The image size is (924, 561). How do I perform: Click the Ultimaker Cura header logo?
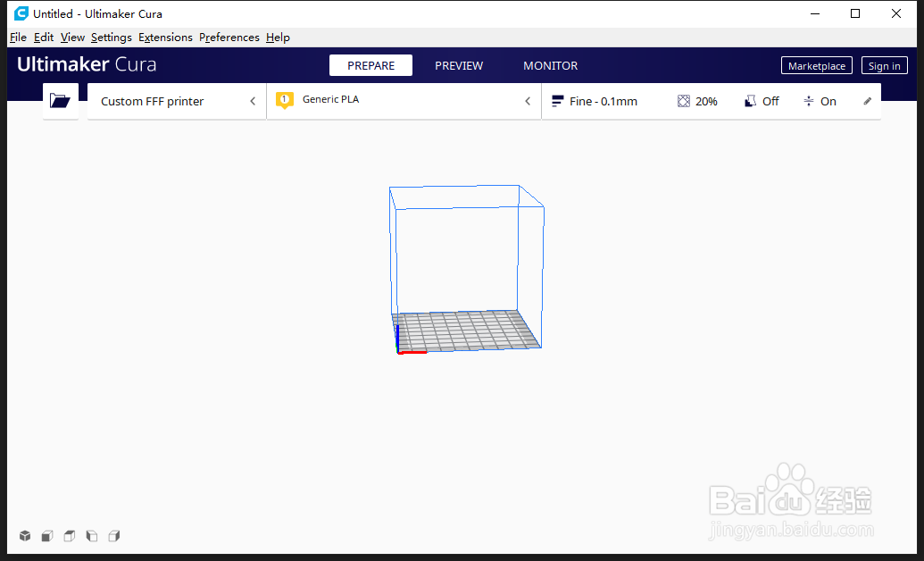click(x=87, y=64)
